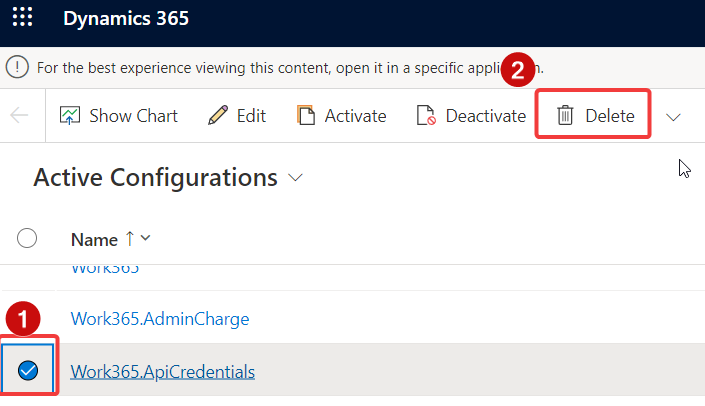Open the Active Configurations view selector
The height and width of the screenshot is (406, 705).
295,178
